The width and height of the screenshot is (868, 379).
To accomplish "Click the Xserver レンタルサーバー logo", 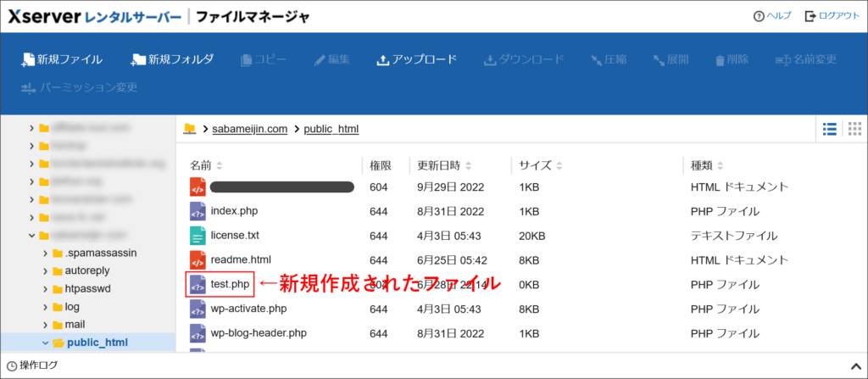I will click(95, 17).
